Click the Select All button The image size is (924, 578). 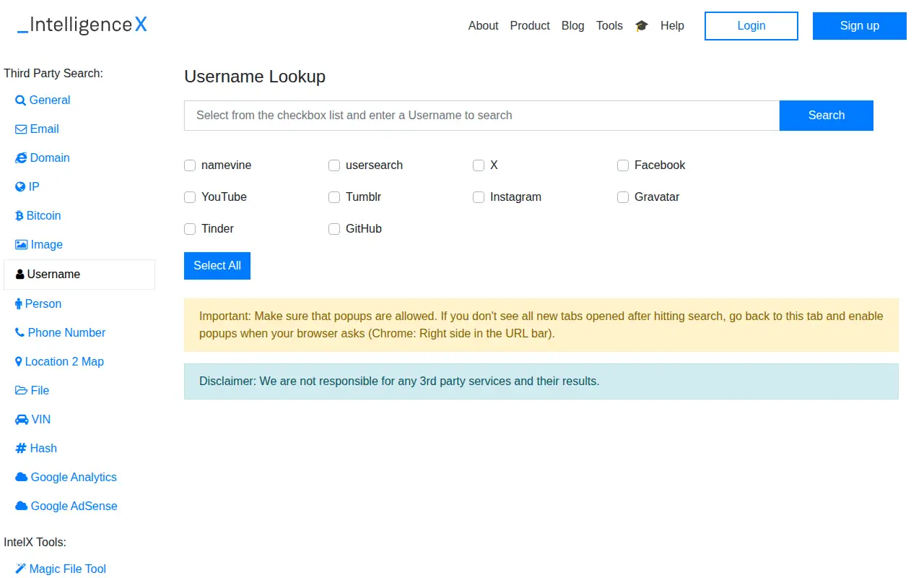click(217, 266)
